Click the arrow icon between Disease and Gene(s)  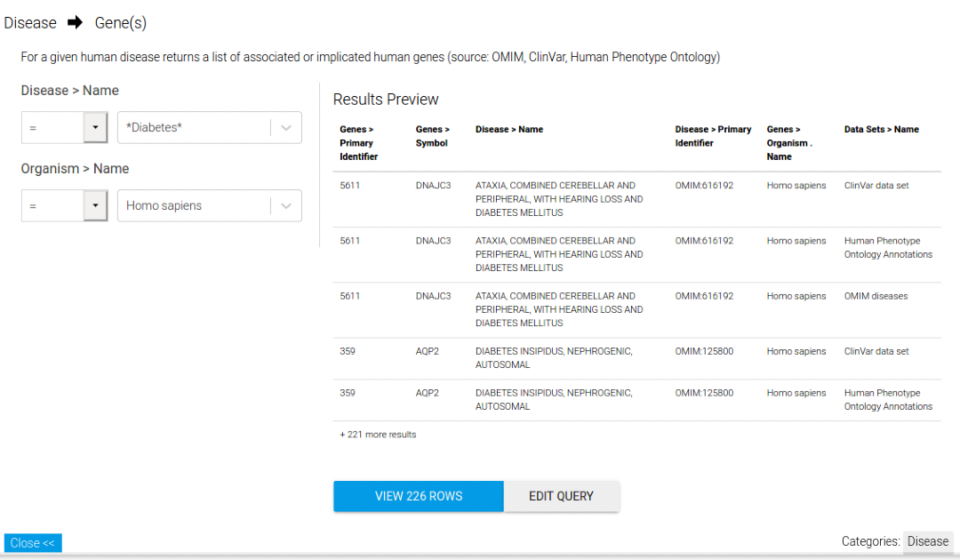[75, 23]
